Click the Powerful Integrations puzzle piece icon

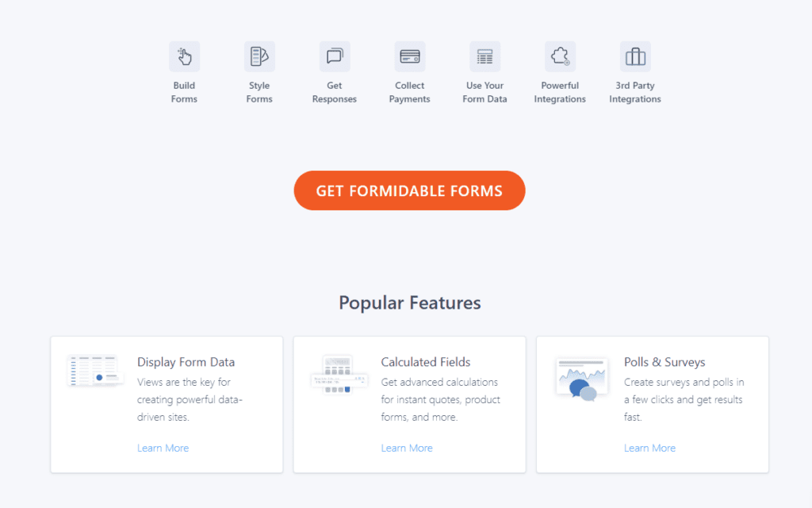click(x=560, y=56)
